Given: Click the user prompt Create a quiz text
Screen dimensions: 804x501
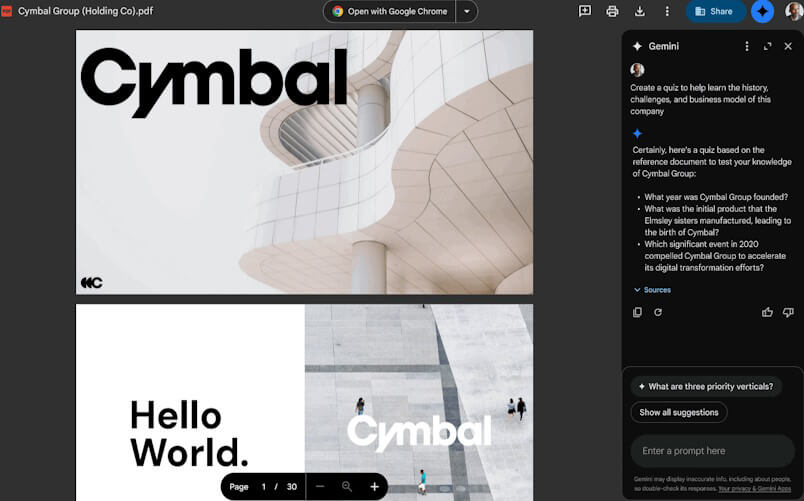Looking at the screenshot, I should coord(700,99).
